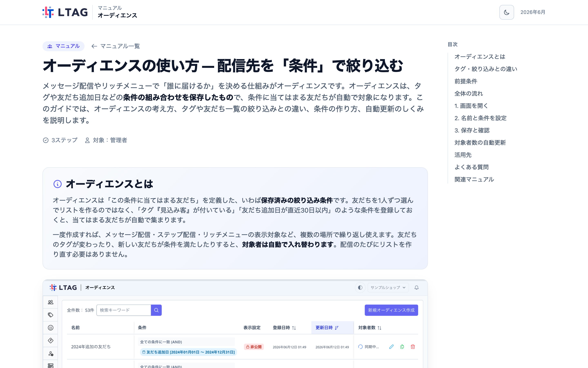Viewport: 588px width, 368px height.
Task: Jump to 関連マニュアル section
Action: point(474,179)
